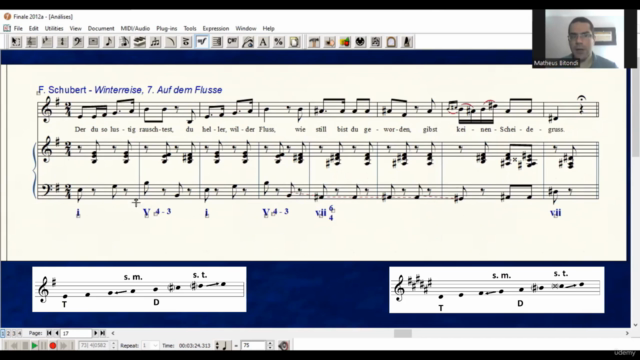Image resolution: width=640 pixels, height=360 pixels.
Task: Select the Speedy Entry tool icon
Action: point(124,42)
